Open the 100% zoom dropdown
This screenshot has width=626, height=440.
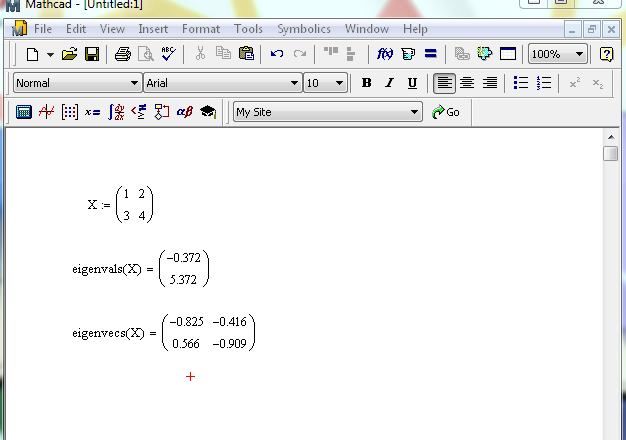579,54
